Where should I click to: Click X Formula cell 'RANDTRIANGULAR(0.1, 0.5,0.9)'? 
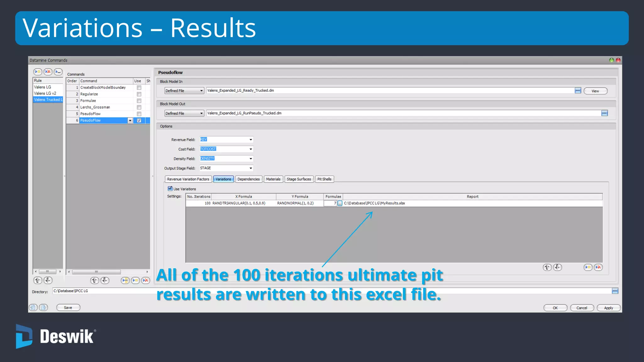(x=244, y=203)
